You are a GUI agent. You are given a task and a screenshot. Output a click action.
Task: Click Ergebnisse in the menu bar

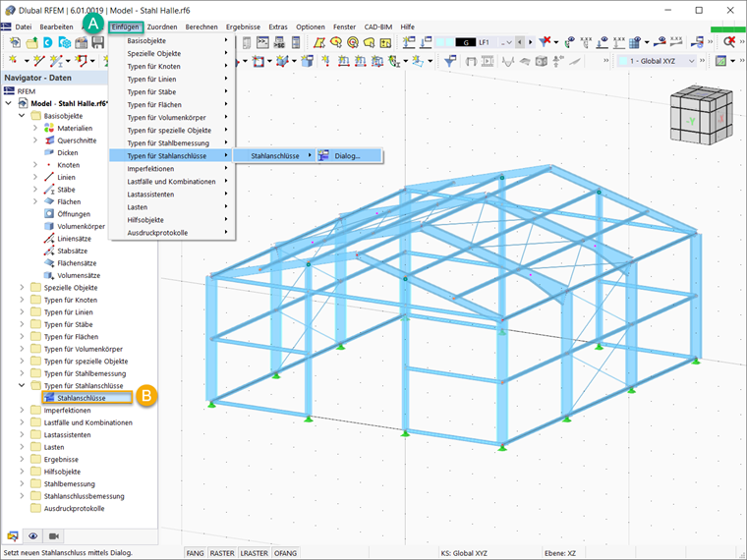(x=243, y=27)
